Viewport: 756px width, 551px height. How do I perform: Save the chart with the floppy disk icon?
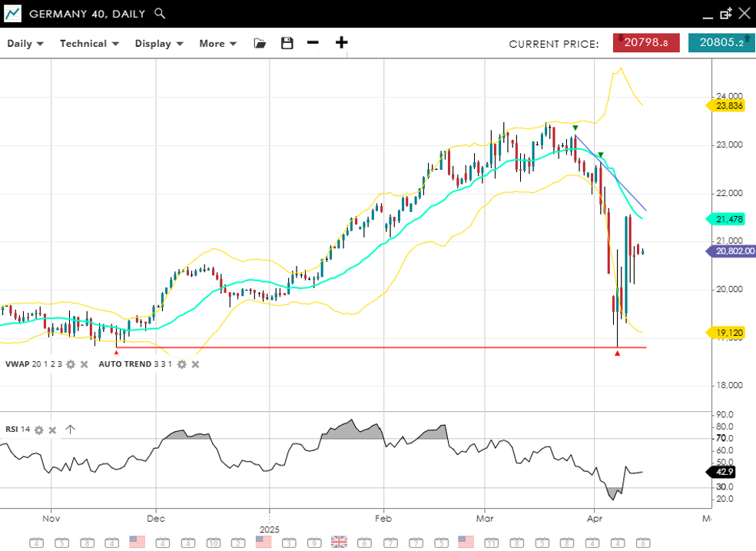pos(287,43)
